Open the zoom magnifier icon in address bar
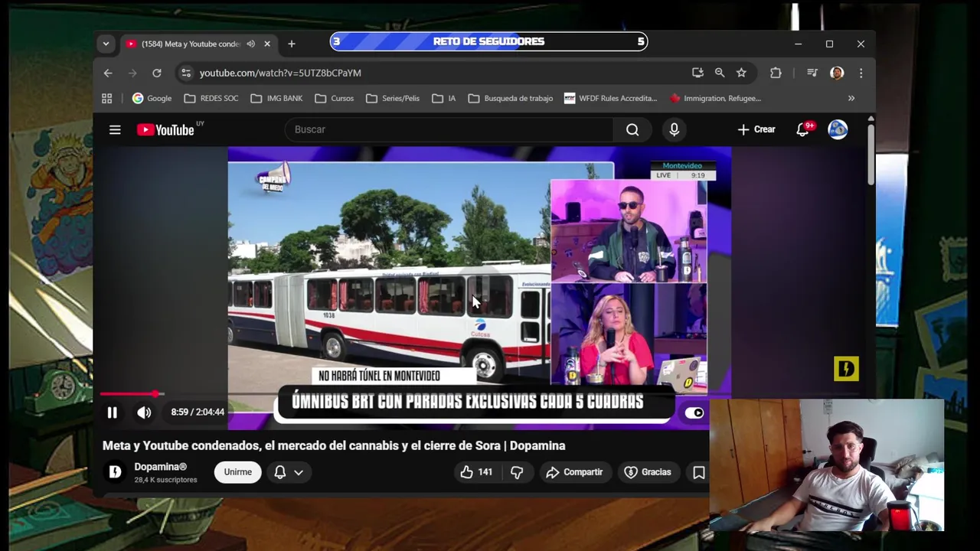The height and width of the screenshot is (551, 980). (x=720, y=73)
